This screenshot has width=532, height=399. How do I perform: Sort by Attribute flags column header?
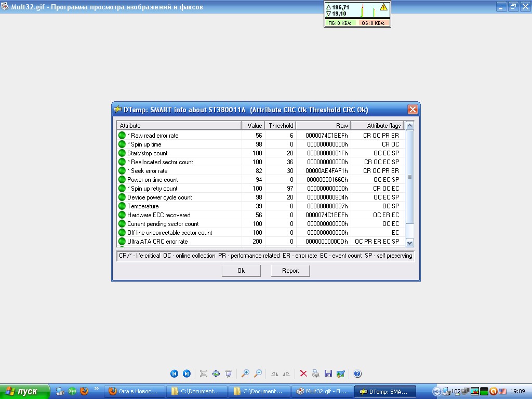coord(377,126)
